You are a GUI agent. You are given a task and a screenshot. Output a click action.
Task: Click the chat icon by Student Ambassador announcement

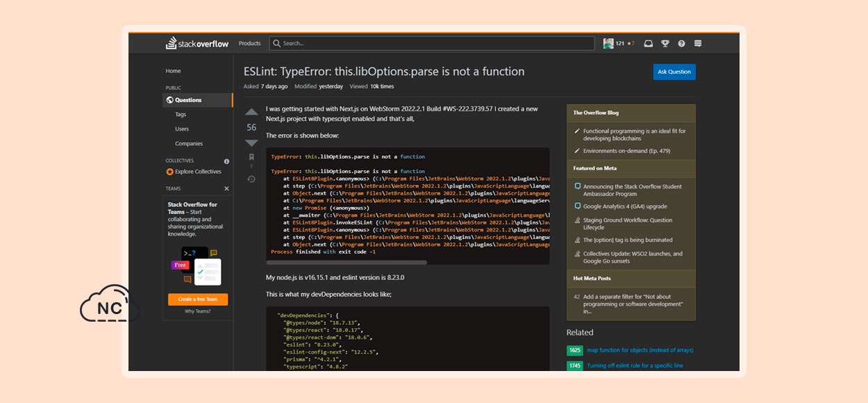tap(577, 186)
